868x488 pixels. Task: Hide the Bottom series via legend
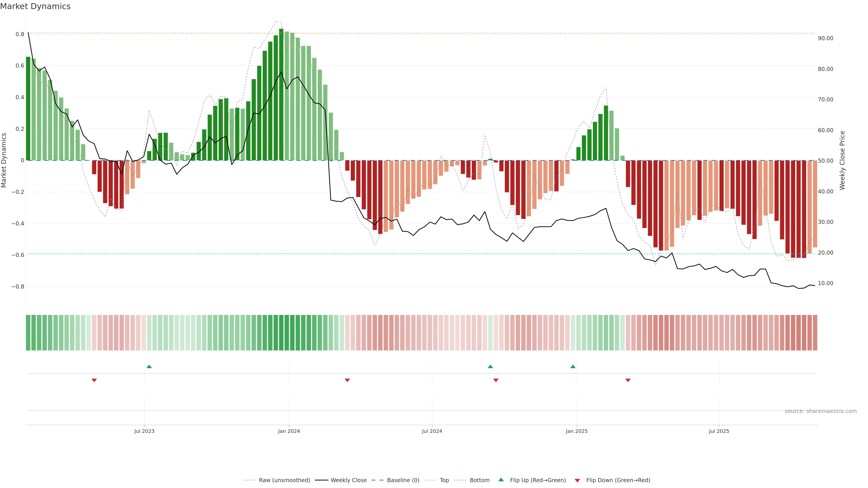479,480
